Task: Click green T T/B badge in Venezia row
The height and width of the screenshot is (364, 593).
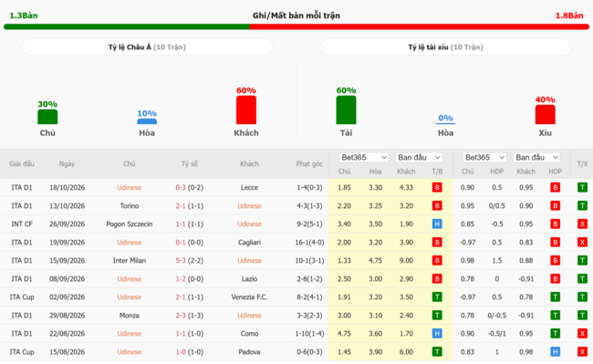Action: pos(437,297)
